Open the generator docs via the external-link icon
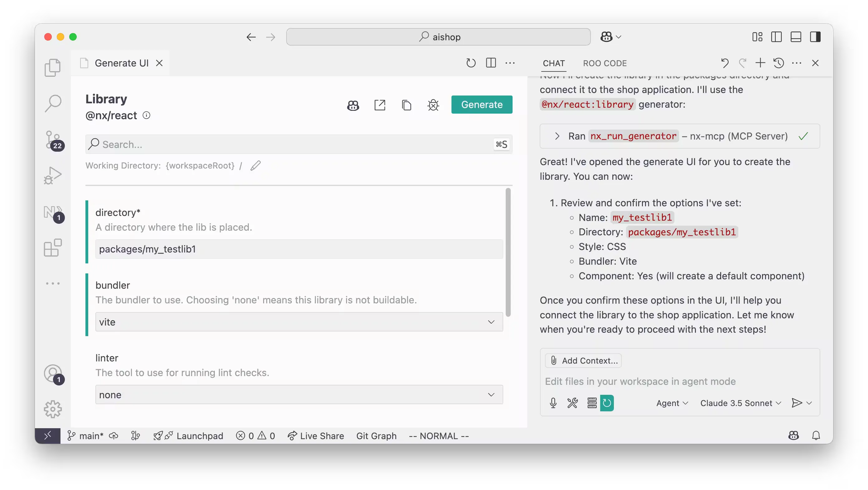The image size is (868, 490). coord(380,105)
